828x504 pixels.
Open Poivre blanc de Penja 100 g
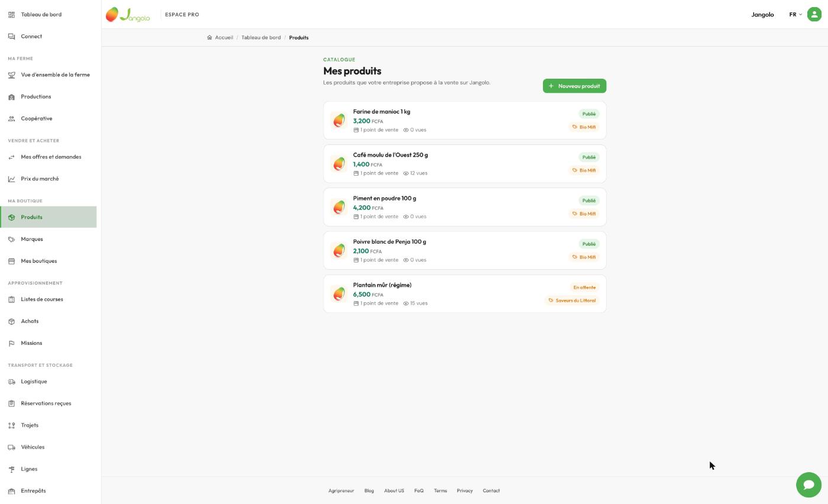click(465, 251)
